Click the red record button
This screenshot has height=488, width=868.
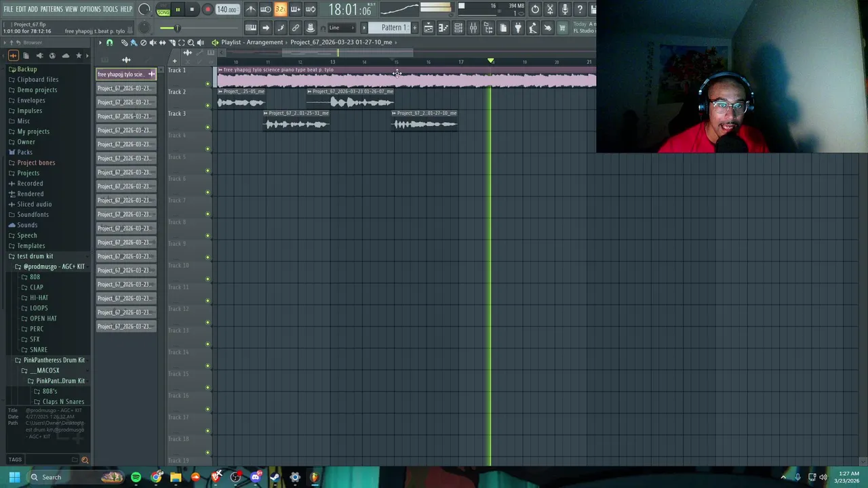pyautogui.click(x=208, y=9)
